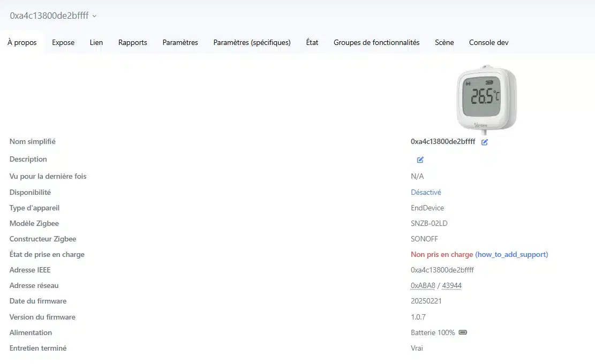Open the Lien tab

point(96,42)
